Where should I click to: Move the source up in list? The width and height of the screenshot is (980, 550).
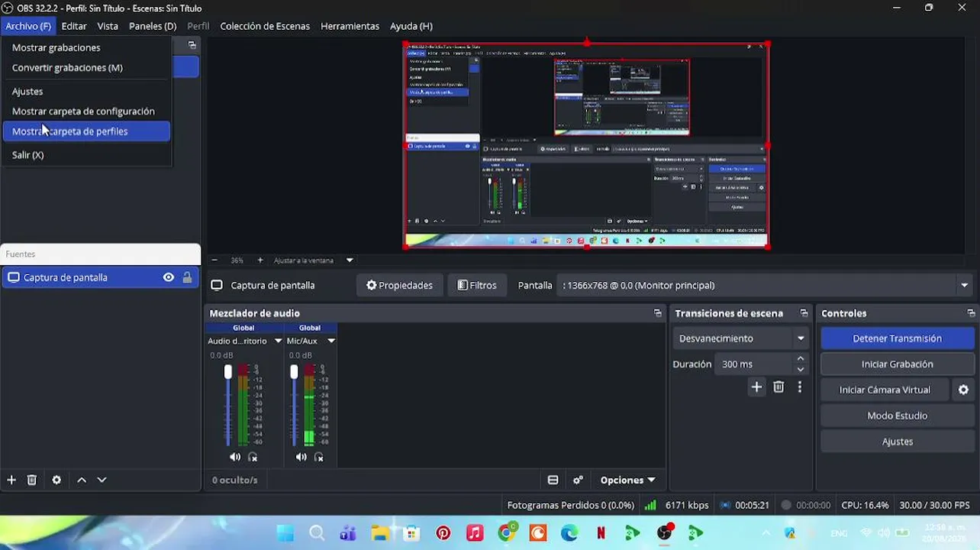82,480
